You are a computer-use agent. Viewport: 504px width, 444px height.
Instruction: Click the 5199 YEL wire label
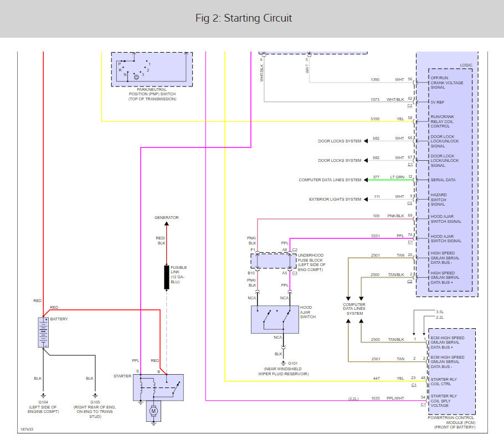coord(387,119)
